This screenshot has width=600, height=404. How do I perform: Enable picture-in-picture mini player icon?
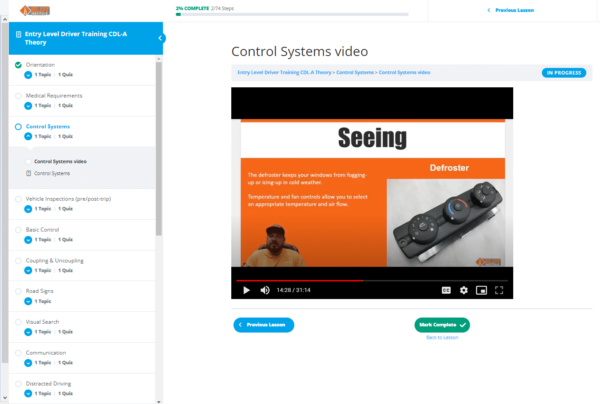pyautogui.click(x=481, y=290)
